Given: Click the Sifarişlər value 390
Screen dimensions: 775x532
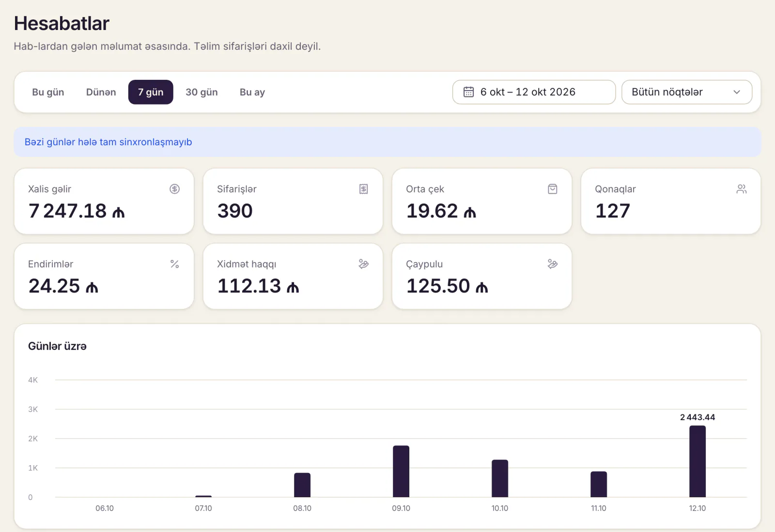Looking at the screenshot, I should pos(235,211).
